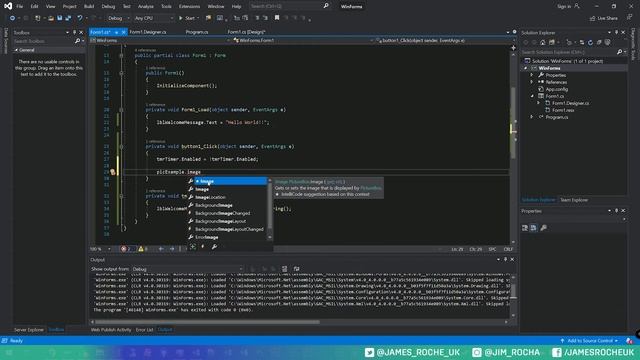Open the Debug configuration dropdown
Image resolution: width=640 pixels, height=360 pixels.
[x=118, y=18]
